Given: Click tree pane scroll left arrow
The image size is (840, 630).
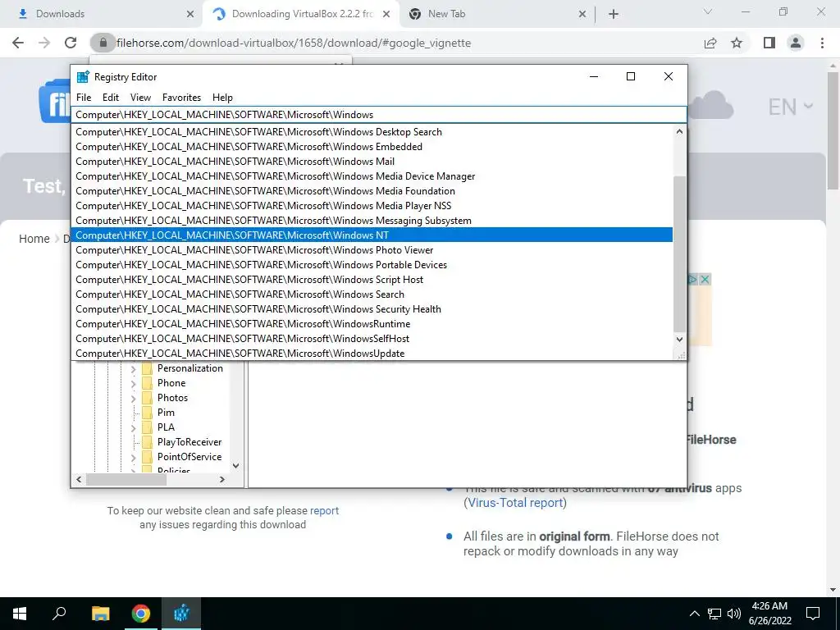Looking at the screenshot, I should point(80,479).
